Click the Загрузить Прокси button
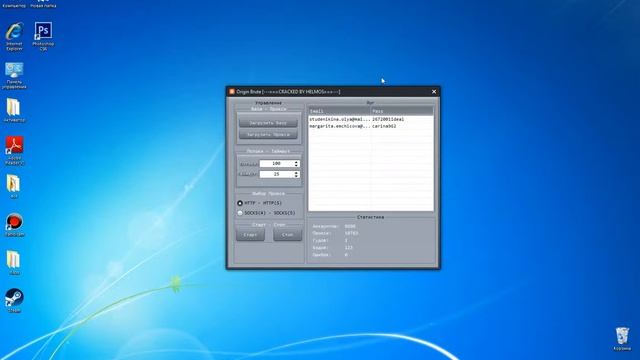 click(x=268, y=134)
